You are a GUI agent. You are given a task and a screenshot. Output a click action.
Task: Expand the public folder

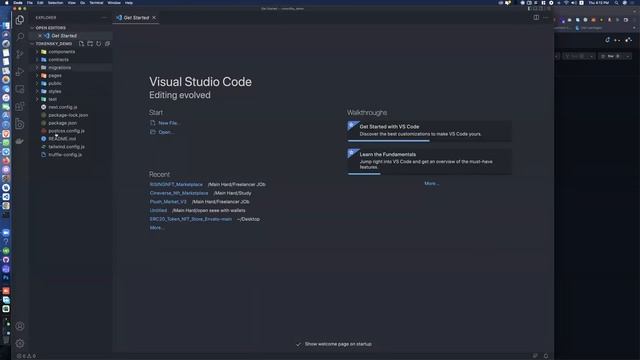click(x=55, y=83)
